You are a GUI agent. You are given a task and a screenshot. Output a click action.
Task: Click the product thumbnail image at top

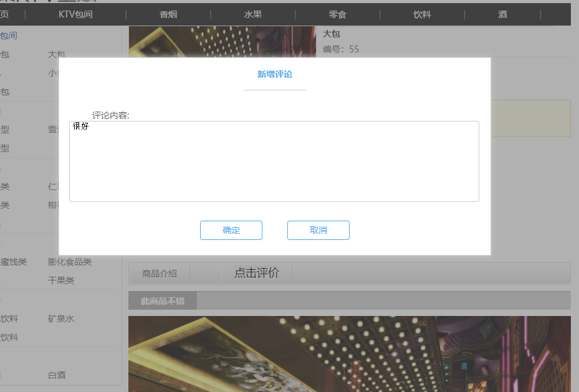point(223,41)
